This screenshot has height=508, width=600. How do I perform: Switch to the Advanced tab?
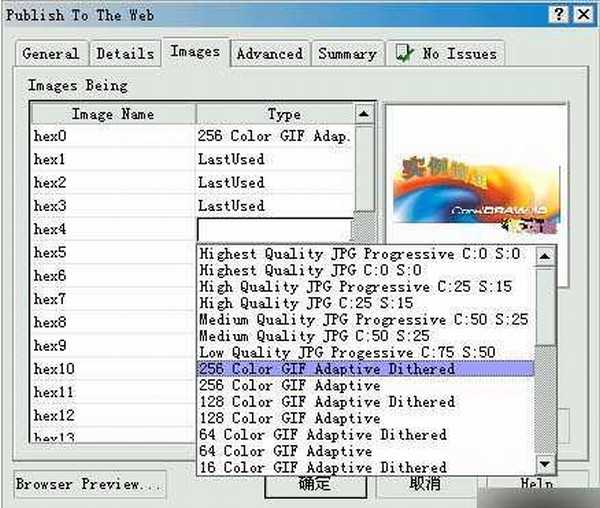point(269,54)
